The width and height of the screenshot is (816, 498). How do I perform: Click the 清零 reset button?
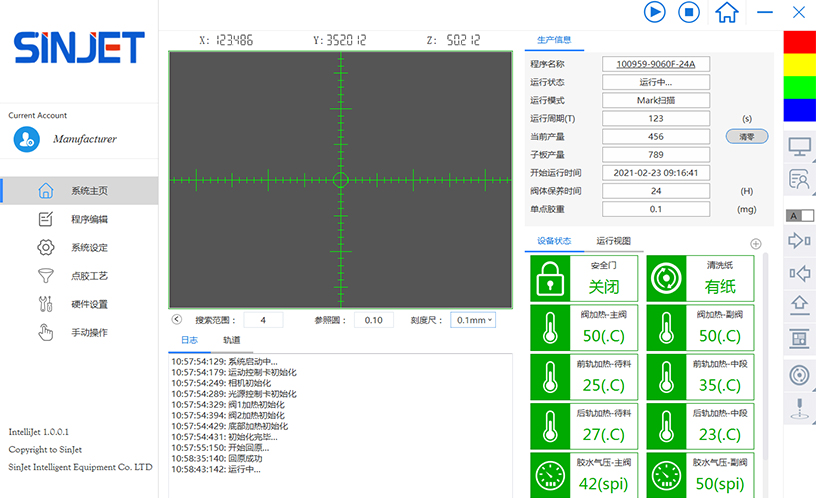click(747, 136)
